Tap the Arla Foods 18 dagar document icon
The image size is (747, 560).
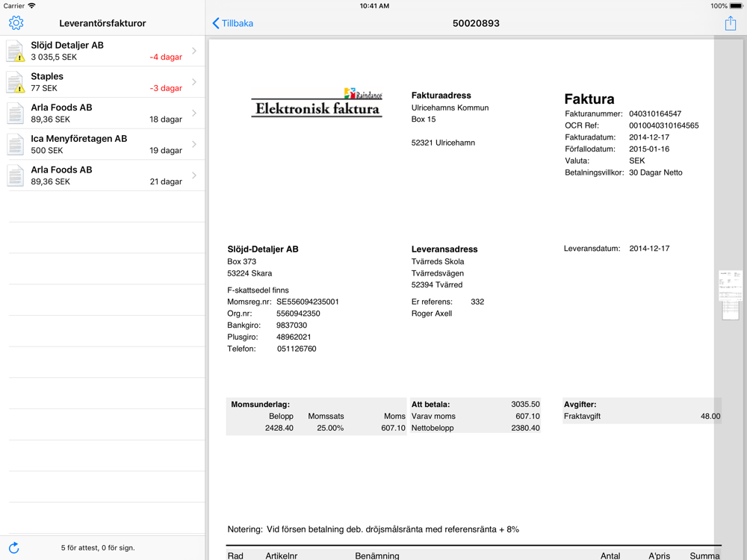[16, 113]
